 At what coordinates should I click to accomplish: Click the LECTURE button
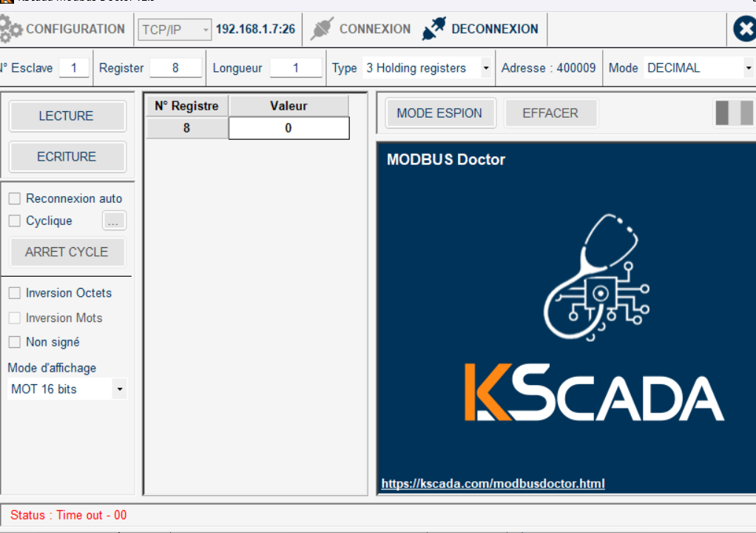click(67, 115)
